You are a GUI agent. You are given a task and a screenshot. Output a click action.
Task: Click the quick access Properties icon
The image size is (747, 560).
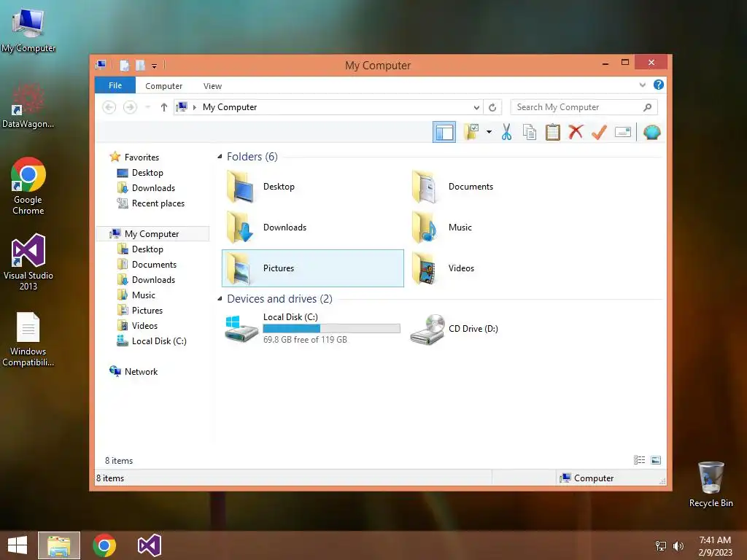point(124,65)
